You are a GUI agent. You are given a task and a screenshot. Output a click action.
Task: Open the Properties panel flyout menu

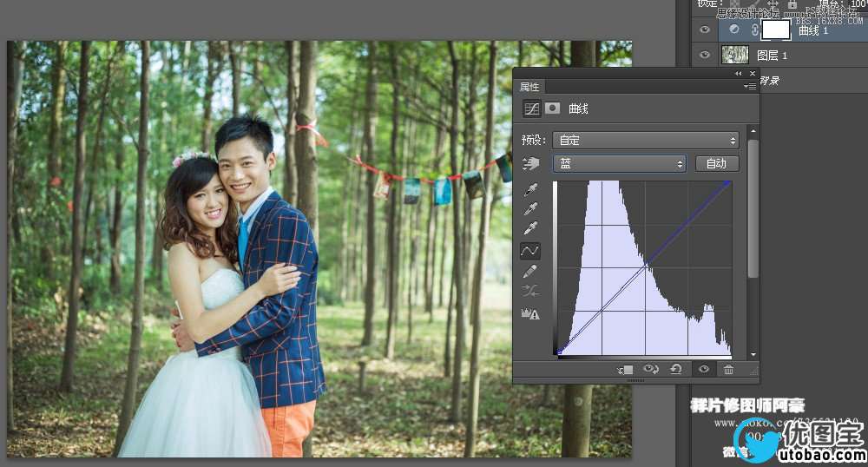tap(750, 87)
